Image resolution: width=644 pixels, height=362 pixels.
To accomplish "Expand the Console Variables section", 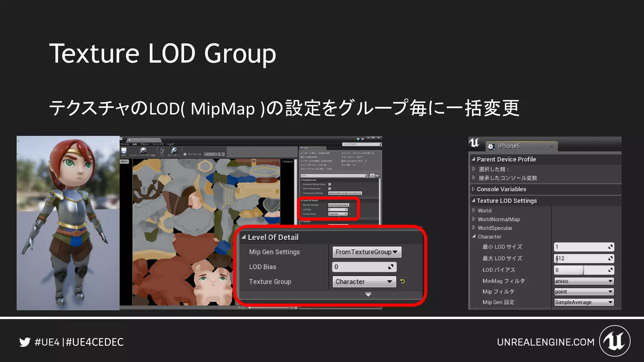I will (473, 189).
